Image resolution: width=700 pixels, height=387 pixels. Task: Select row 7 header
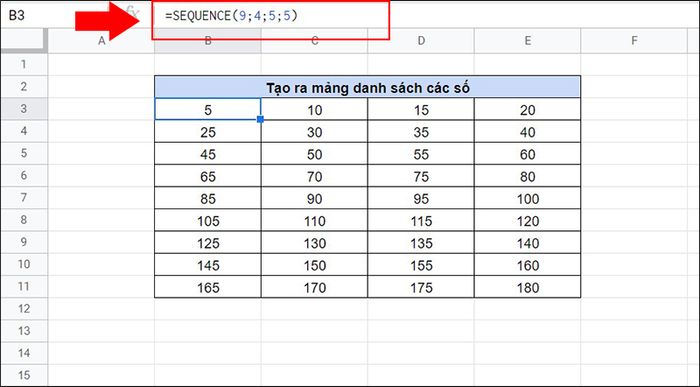point(24,198)
